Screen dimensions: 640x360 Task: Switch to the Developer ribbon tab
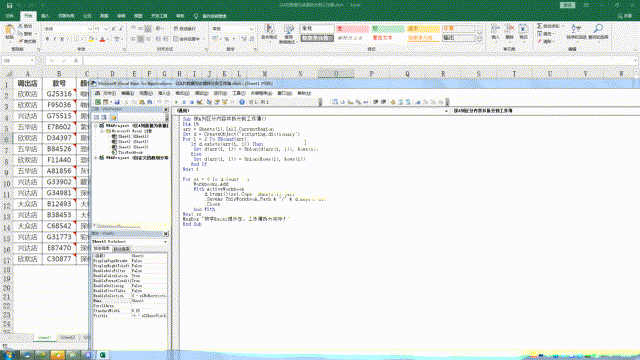[x=159, y=16]
